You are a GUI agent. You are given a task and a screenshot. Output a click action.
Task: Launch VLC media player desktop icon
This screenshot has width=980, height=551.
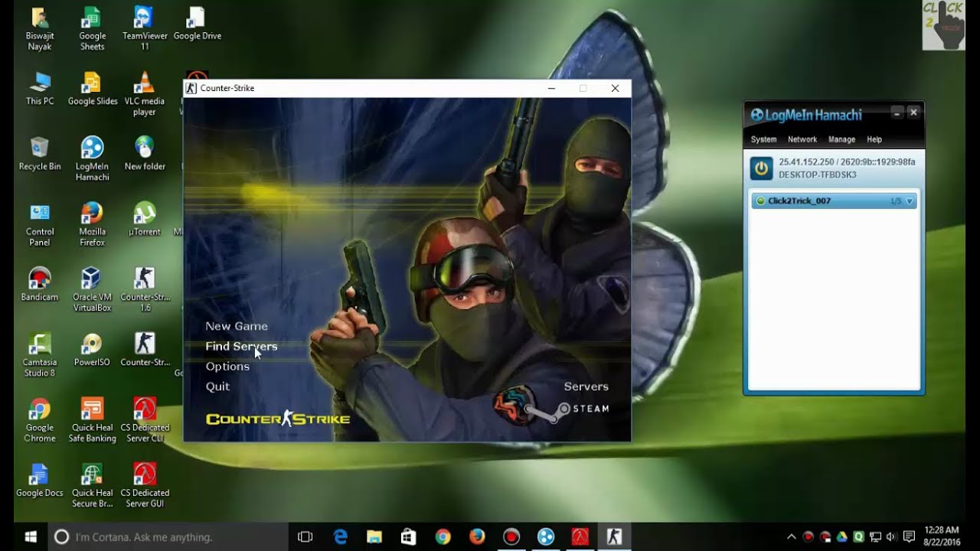tap(145, 94)
